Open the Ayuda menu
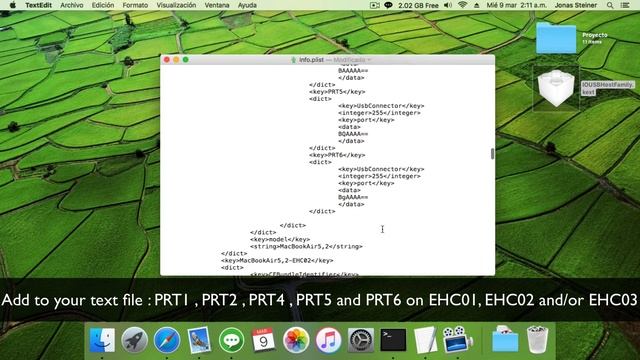The height and width of the screenshot is (360, 640). coord(247,5)
